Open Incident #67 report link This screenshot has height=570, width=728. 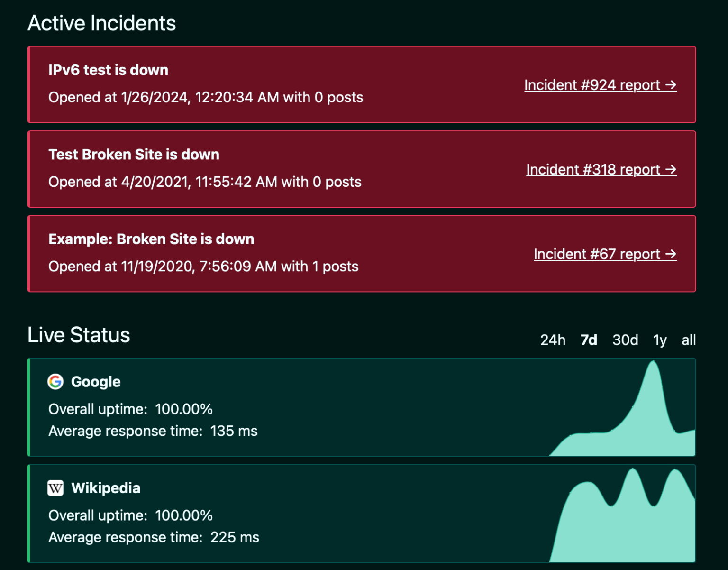point(605,254)
